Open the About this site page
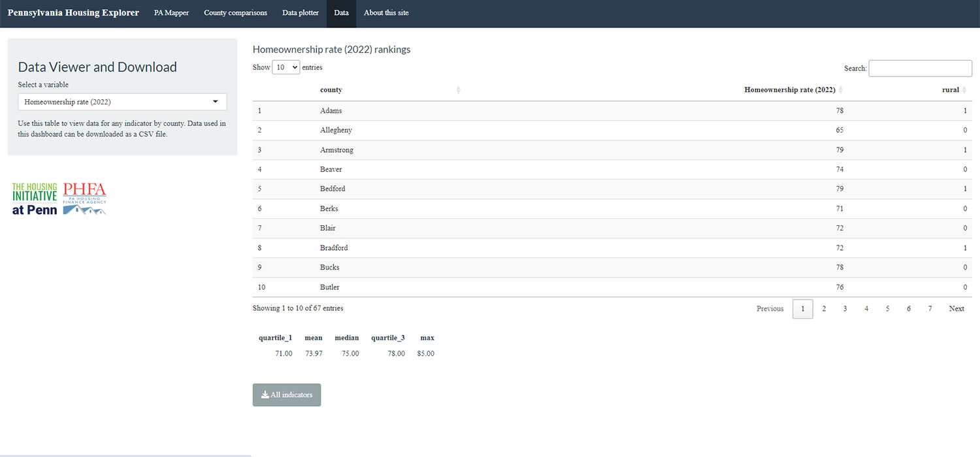This screenshot has width=980, height=457. 386,12
